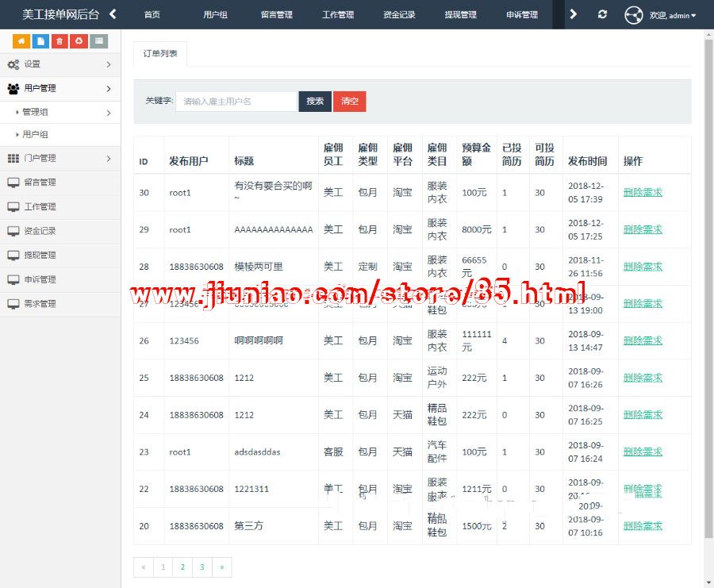714x588 pixels.
Task: Open 提现管理 in top navigation
Action: coord(461,14)
